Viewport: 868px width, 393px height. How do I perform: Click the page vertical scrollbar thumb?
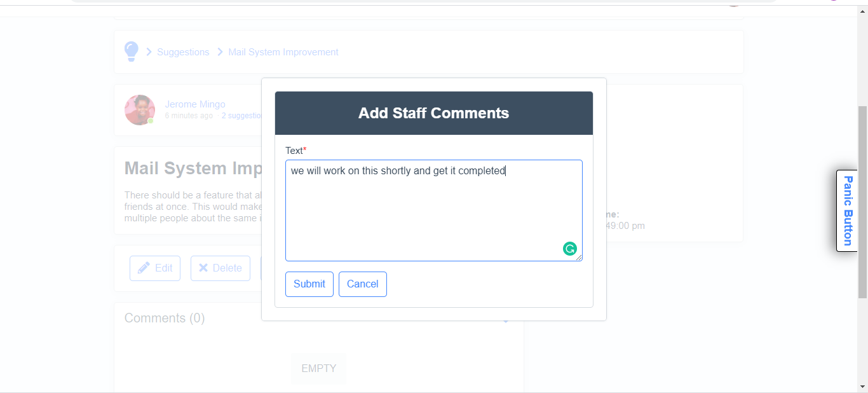(x=862, y=202)
